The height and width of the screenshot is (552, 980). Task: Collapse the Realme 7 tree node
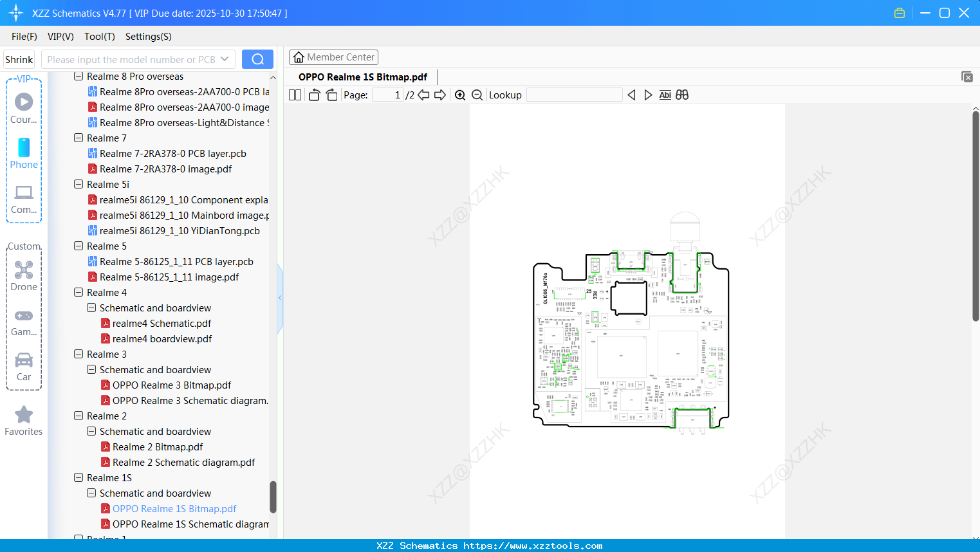pyautogui.click(x=79, y=138)
